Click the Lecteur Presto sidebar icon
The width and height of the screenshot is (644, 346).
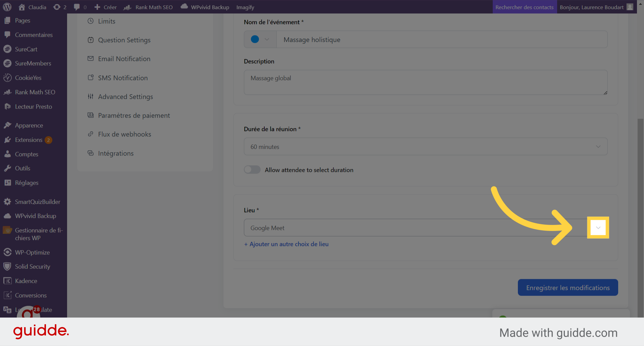[7, 107]
